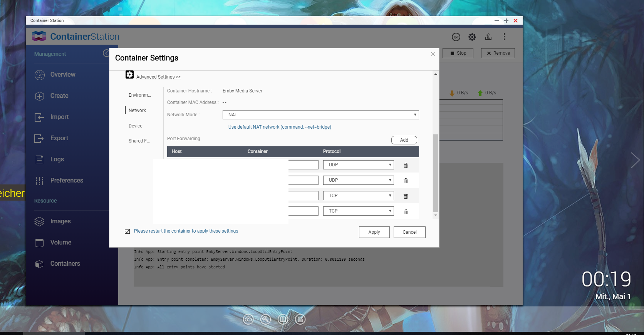
Task: Open the settings gear in ContainerStation header
Action: coord(472,37)
